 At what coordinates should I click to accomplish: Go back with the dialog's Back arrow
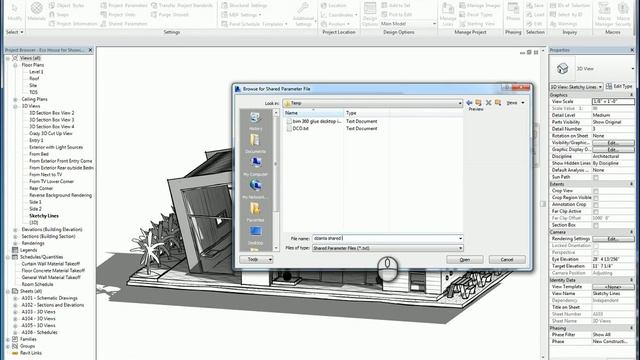click(469, 103)
